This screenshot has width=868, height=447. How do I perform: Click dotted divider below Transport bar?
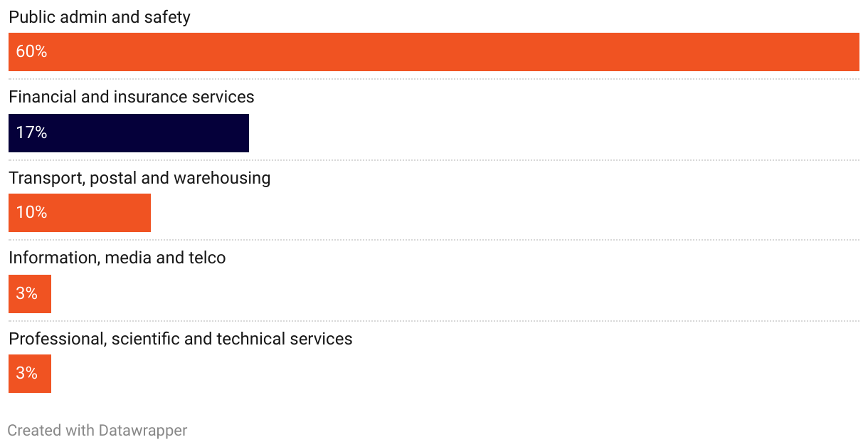click(x=434, y=240)
